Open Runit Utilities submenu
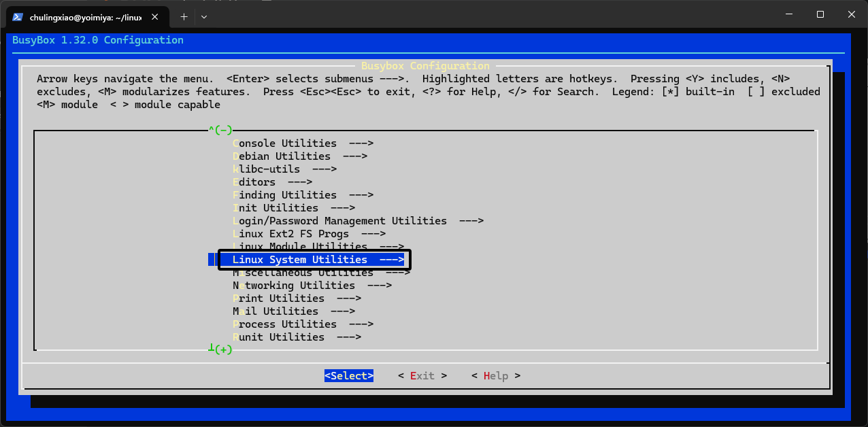 click(297, 337)
